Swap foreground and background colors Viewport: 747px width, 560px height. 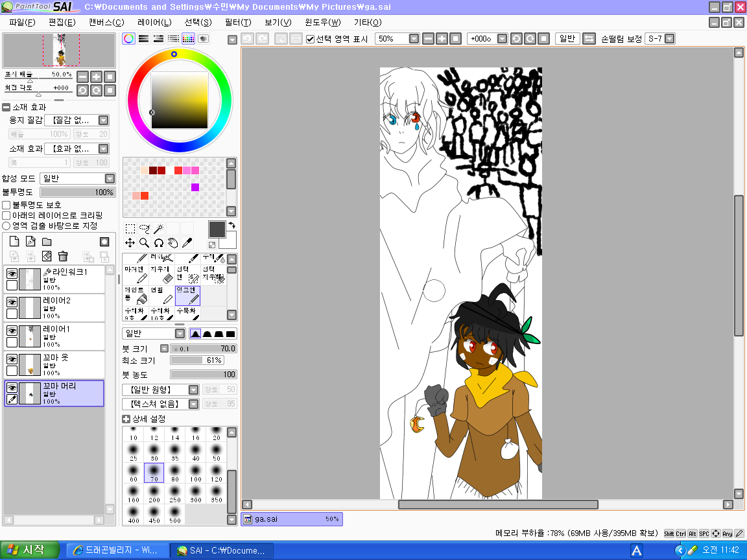[232, 226]
